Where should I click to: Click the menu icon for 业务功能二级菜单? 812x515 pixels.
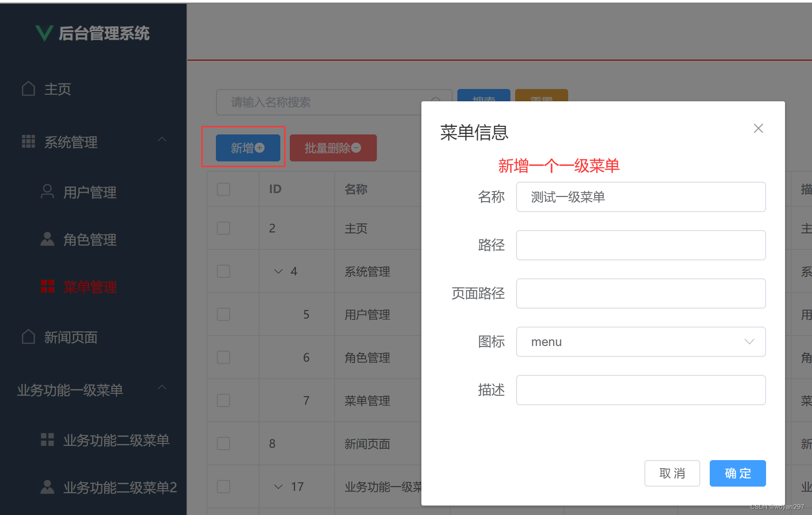pos(47,440)
